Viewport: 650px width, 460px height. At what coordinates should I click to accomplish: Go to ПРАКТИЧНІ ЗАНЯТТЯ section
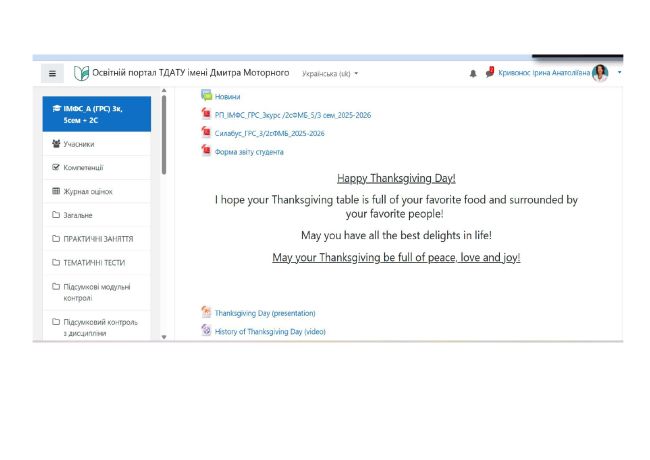click(x=97, y=239)
